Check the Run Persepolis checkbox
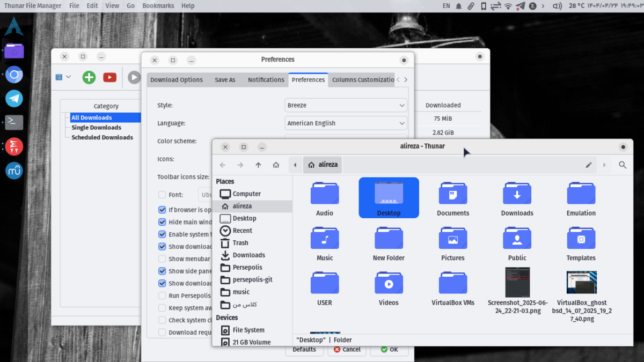 [162, 295]
